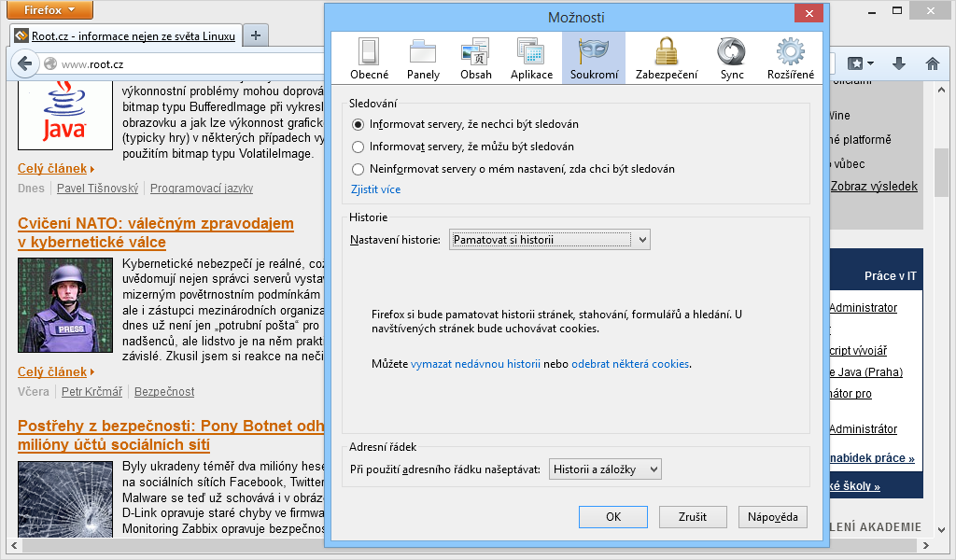
Task: Confirm settings with the OK button
Action: click(x=612, y=516)
